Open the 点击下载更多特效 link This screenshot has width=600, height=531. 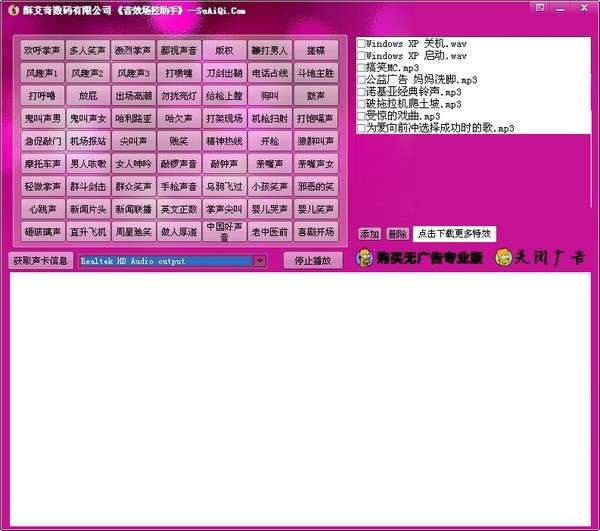coord(454,234)
